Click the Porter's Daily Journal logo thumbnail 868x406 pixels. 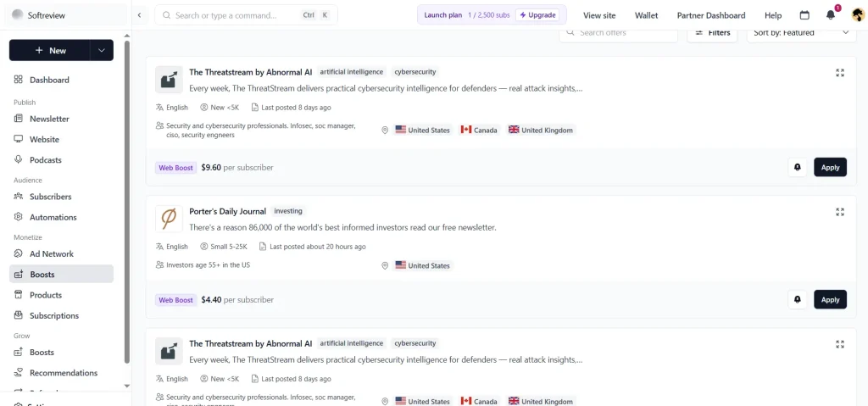tap(169, 219)
